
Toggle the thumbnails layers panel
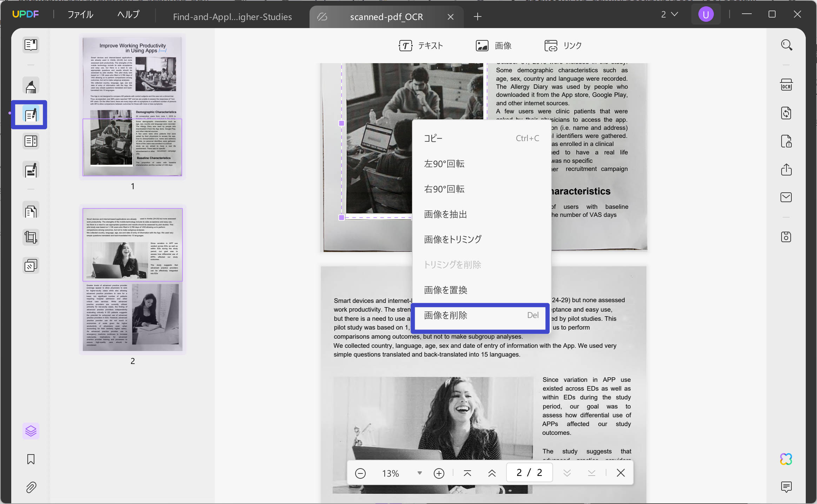[x=31, y=431]
